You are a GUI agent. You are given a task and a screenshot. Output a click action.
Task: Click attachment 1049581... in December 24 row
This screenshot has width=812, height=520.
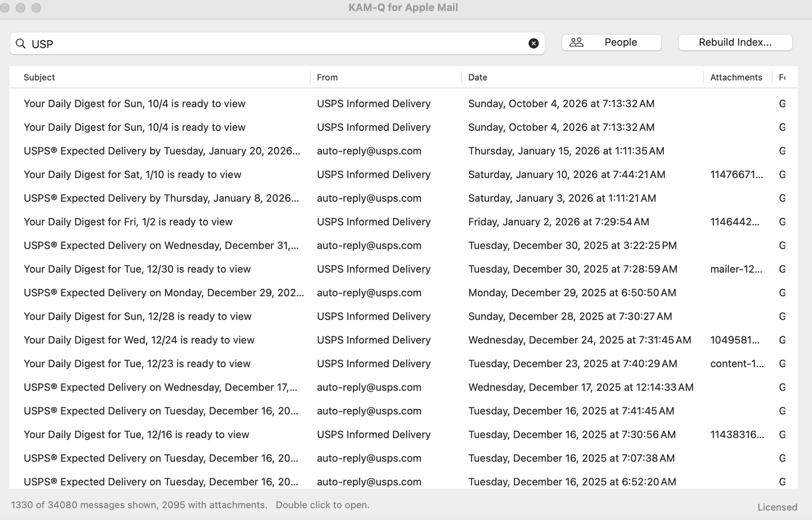[x=735, y=340]
